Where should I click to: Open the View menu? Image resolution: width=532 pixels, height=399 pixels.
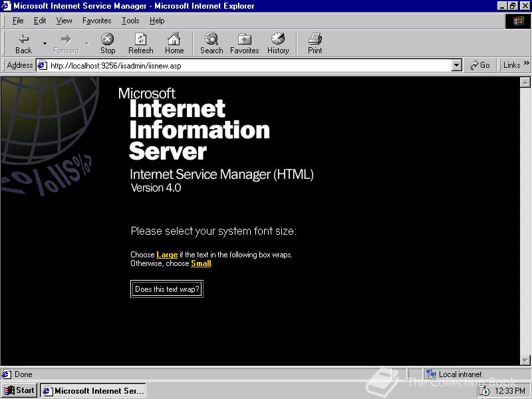64,21
